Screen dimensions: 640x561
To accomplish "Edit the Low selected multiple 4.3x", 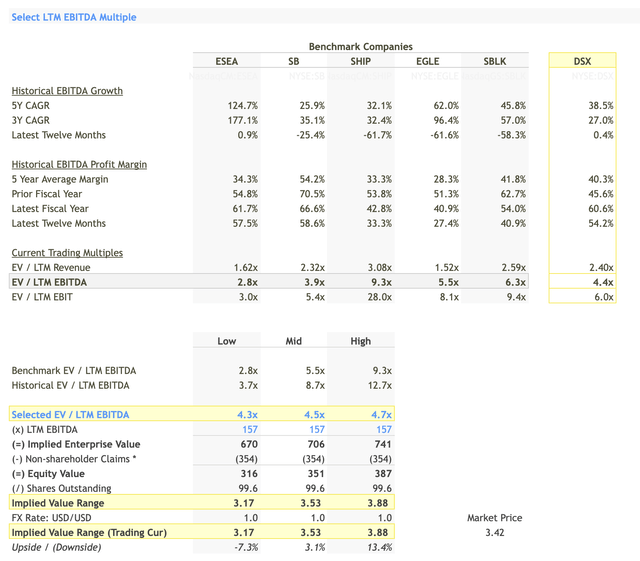I will (247, 414).
